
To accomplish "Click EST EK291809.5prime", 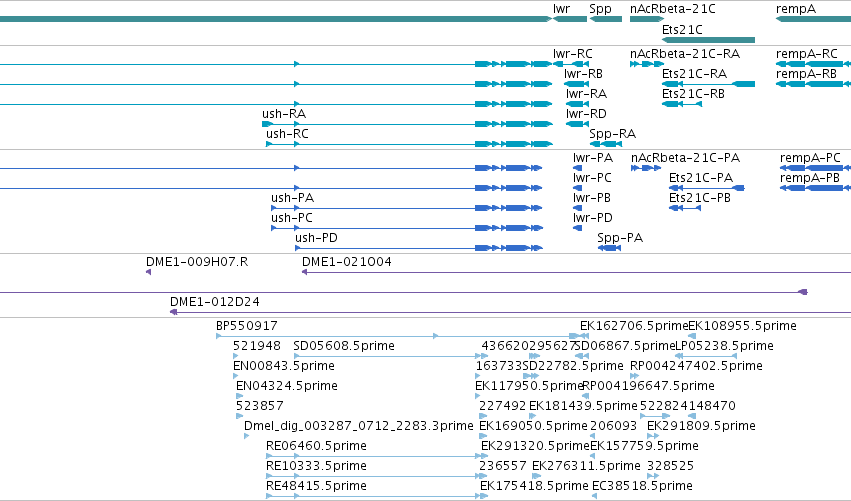I will click(x=701, y=426).
